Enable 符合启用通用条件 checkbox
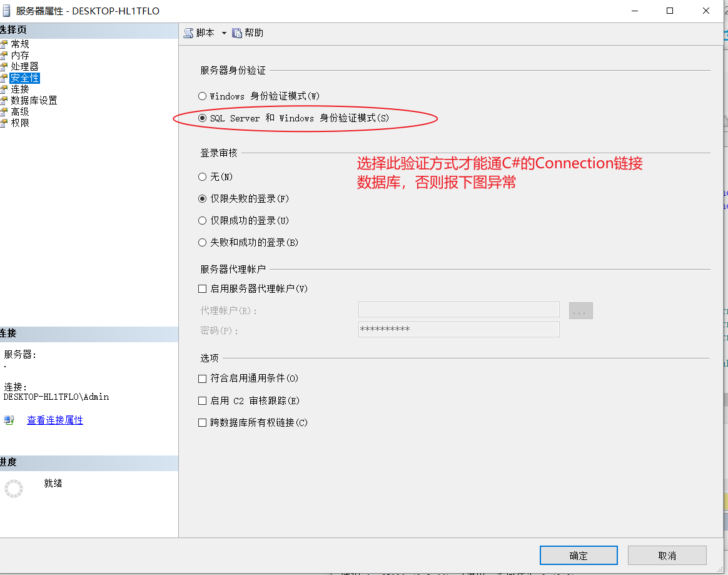 202,379
